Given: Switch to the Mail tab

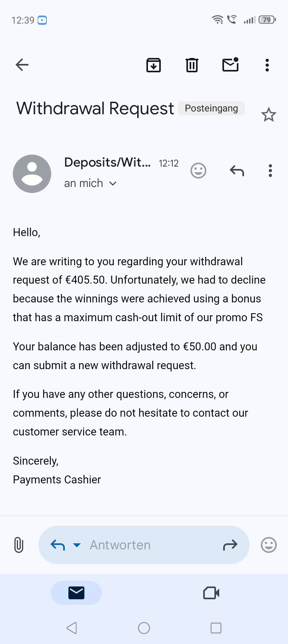Looking at the screenshot, I should coord(76,593).
